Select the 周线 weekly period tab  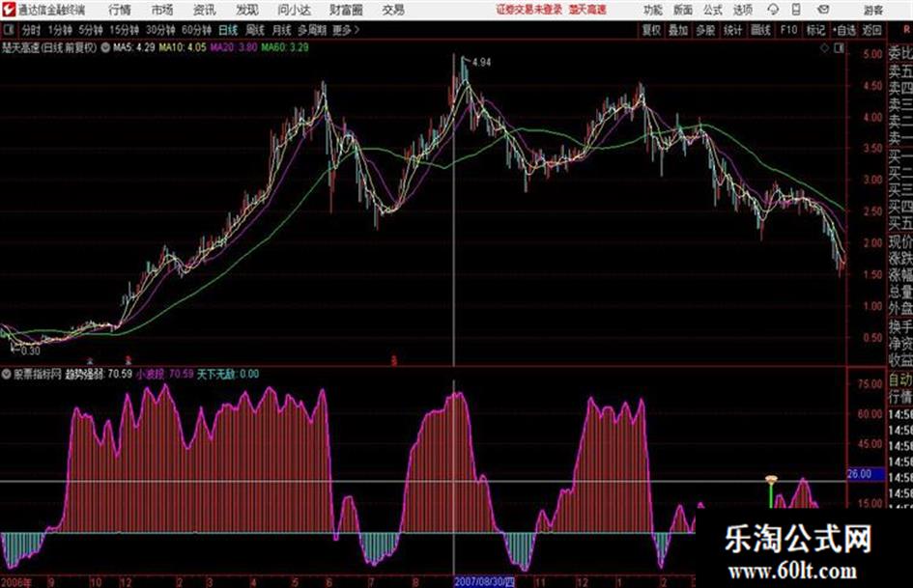pyautogui.click(x=255, y=30)
